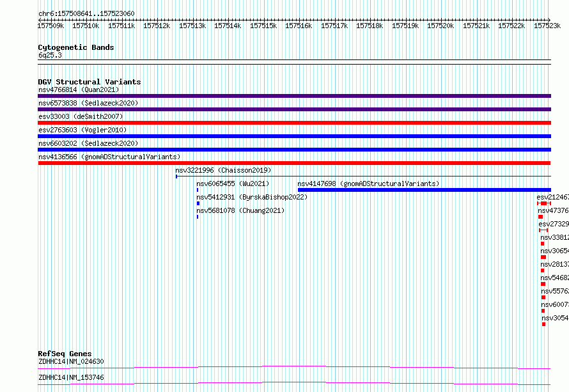Open the nsv5412931 (ByrskaBishop2022) label
Screen dimensions: 569x392
252,197
